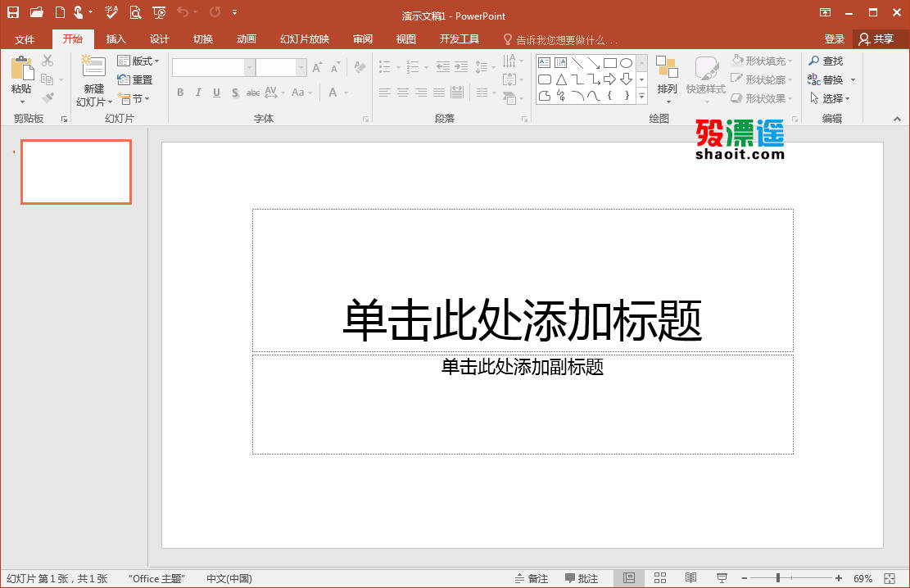Screen dimensions: 910x588
Task: Click the bullets list icon
Action: [385, 67]
